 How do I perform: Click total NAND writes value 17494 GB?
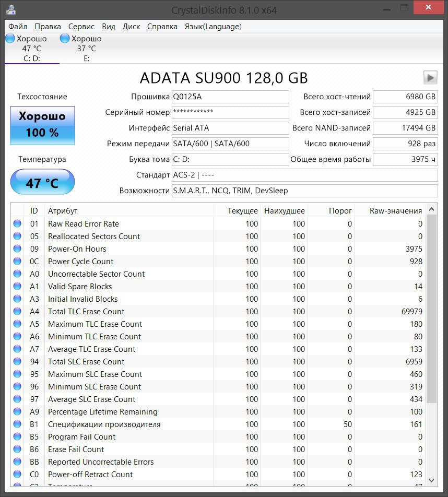(405, 128)
